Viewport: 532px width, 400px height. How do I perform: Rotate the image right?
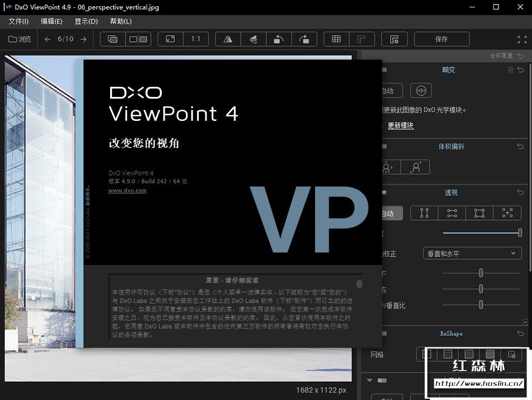[x=304, y=39]
